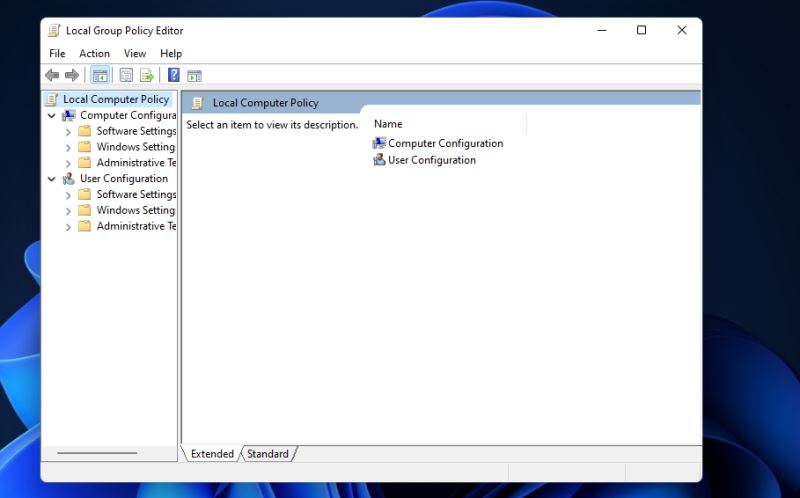Screen dimensions: 800x498
Task: Switch to the Standard tab
Action: click(x=268, y=454)
